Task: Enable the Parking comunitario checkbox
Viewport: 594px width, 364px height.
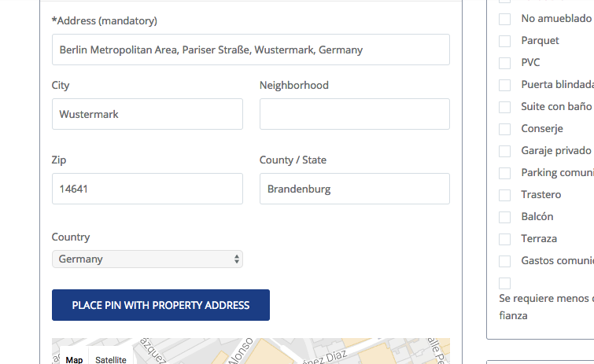Action: pos(504,173)
